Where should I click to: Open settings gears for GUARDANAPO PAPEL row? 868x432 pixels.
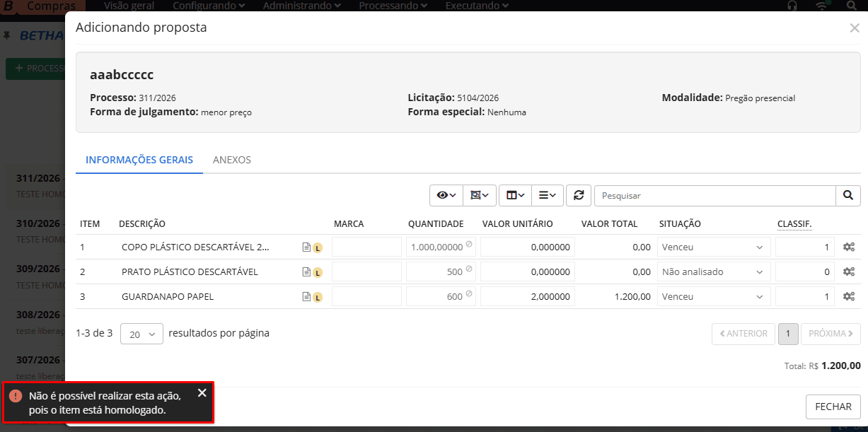849,297
